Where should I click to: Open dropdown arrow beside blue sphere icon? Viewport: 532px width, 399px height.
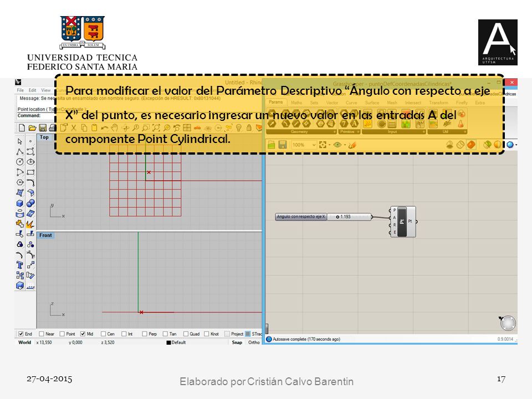(x=516, y=145)
